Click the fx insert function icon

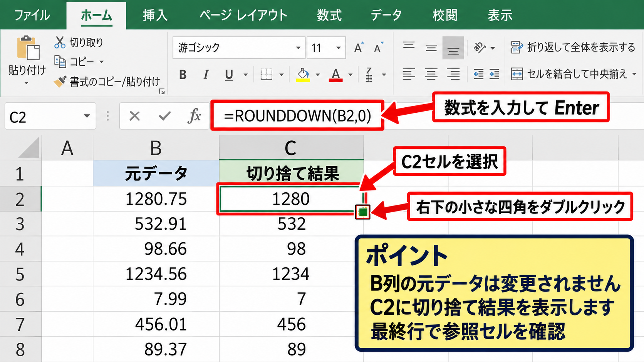tap(195, 116)
